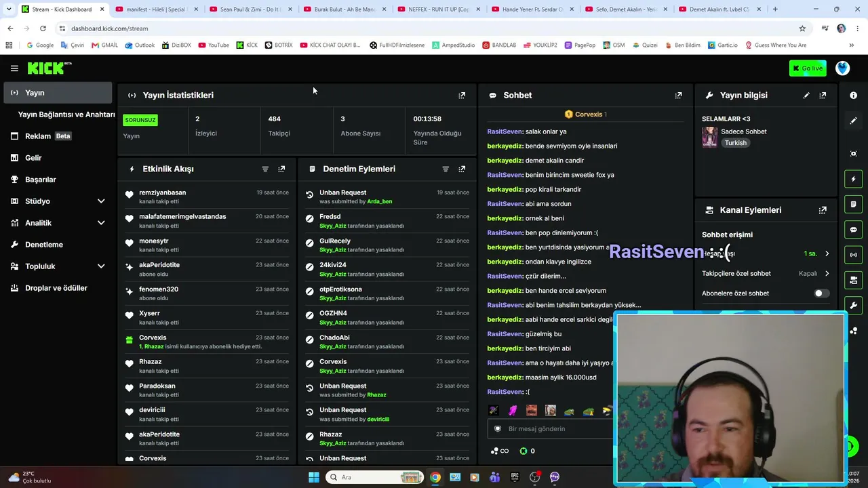This screenshot has width=868, height=488.
Task: Expand the Analitik sidebar section
Action: click(x=101, y=223)
